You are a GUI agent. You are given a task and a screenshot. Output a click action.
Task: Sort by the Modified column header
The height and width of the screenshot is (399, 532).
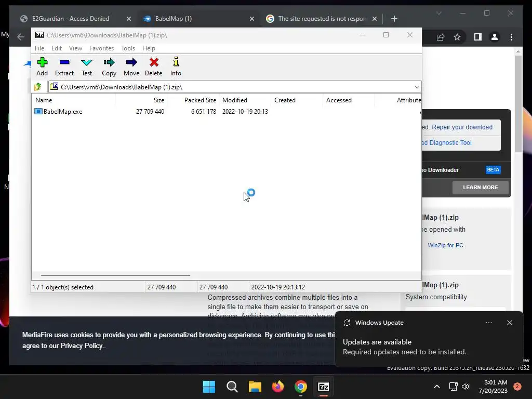[x=245, y=100]
